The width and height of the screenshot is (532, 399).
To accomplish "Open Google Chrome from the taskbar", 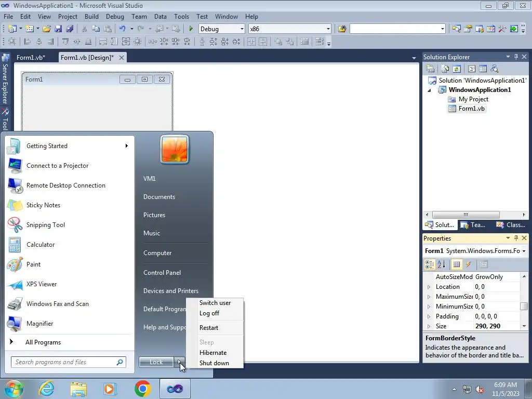I will [142, 389].
